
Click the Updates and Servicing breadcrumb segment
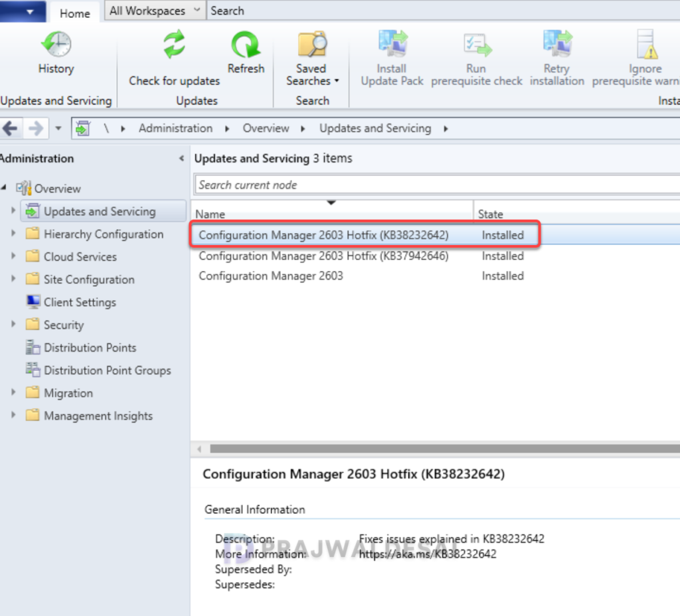pos(375,128)
